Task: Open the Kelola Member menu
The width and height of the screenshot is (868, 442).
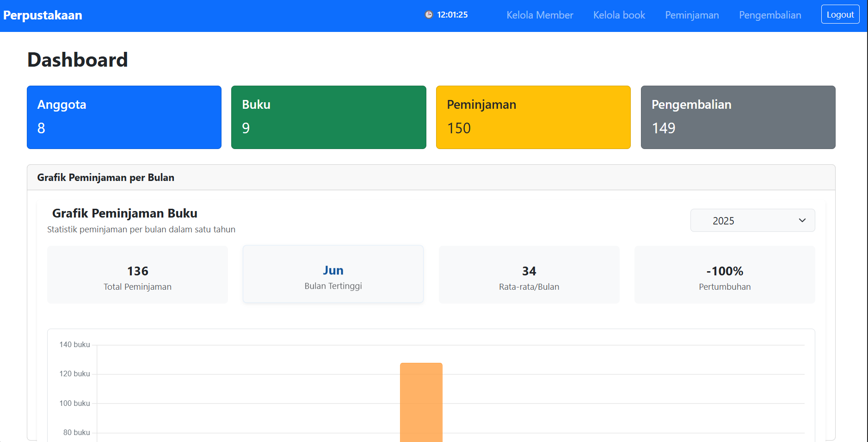Action: click(x=540, y=15)
